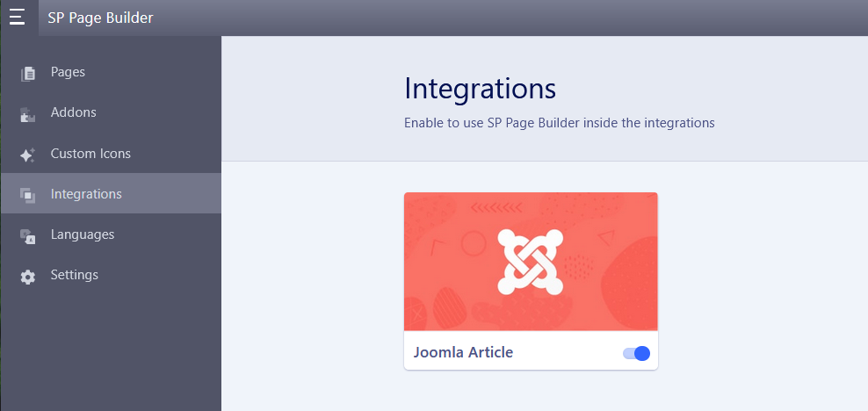The image size is (868, 411).
Task: Click the Joomla logo on the card
Action: (530, 262)
